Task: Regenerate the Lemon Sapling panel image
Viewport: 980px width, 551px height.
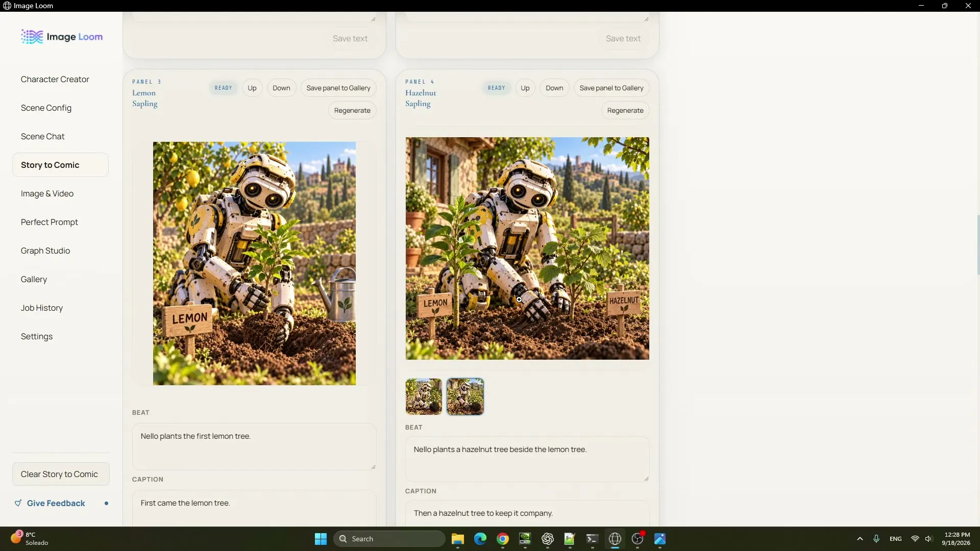Action: pyautogui.click(x=352, y=110)
